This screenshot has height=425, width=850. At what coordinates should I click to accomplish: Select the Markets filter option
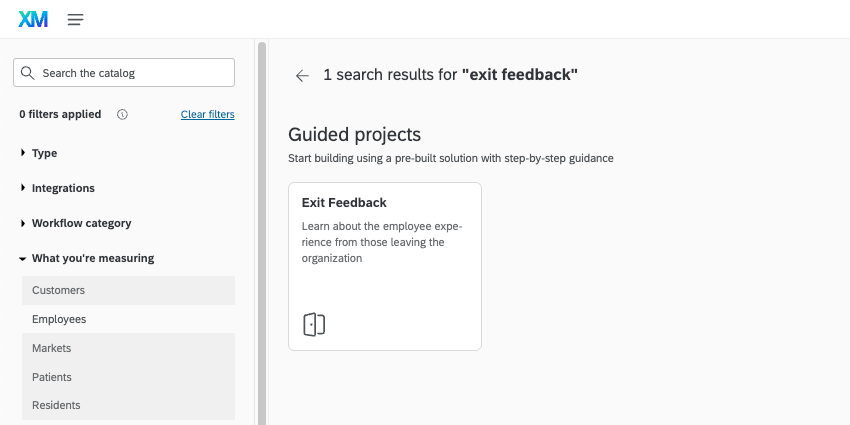click(52, 348)
